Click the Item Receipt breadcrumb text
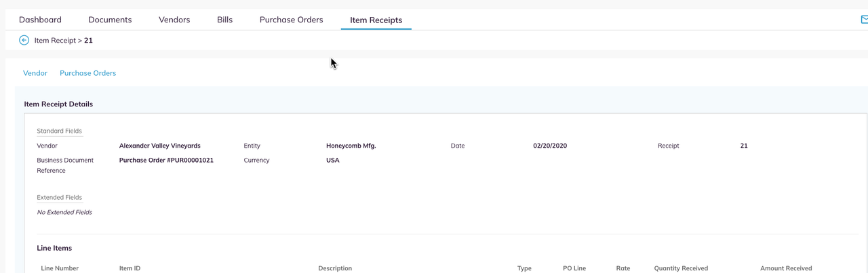The image size is (868, 273). pos(55,41)
